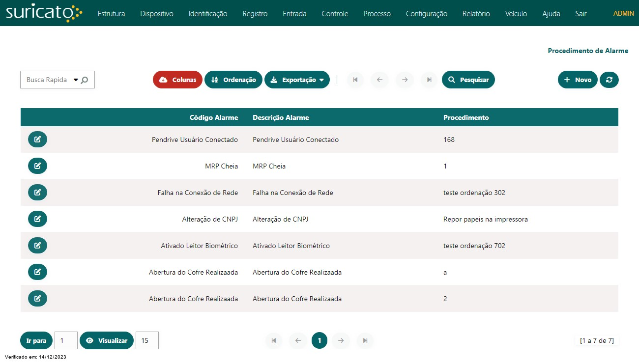The height and width of the screenshot is (364, 639).
Task: Click procedure value '168'
Action: pyautogui.click(x=449, y=140)
